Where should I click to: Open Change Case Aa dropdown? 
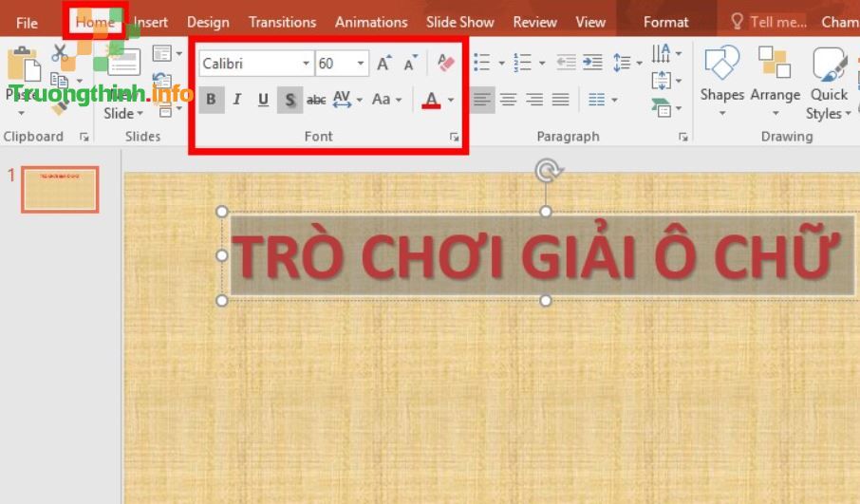pyautogui.click(x=386, y=100)
